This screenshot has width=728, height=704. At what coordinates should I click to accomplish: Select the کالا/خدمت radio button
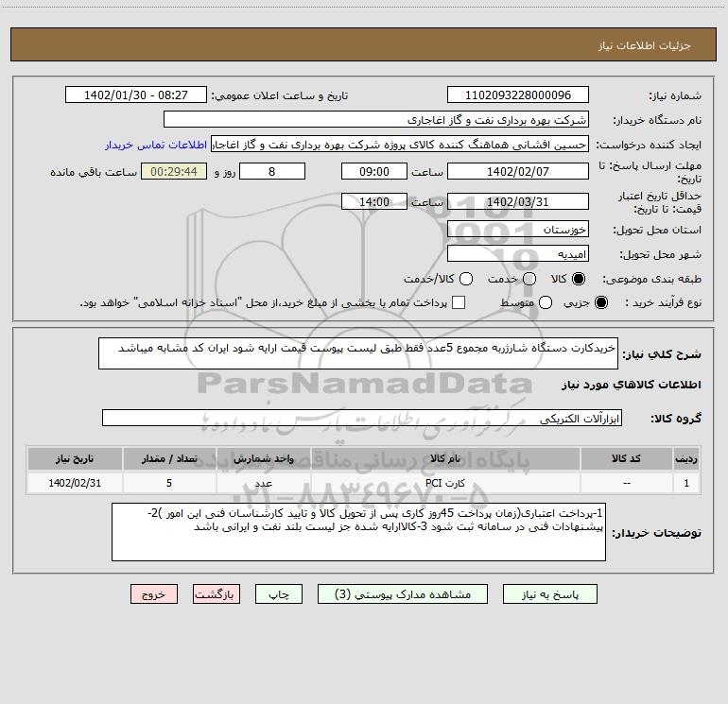[x=466, y=279]
